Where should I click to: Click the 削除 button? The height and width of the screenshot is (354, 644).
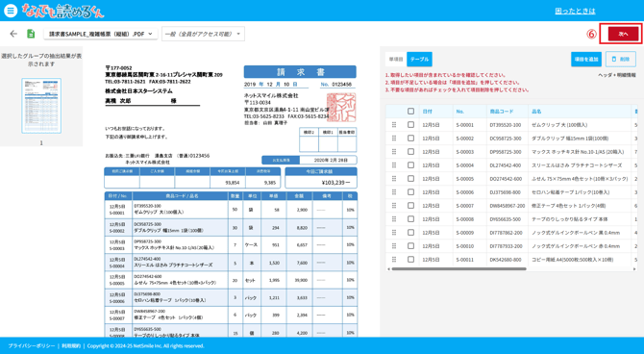tap(621, 60)
